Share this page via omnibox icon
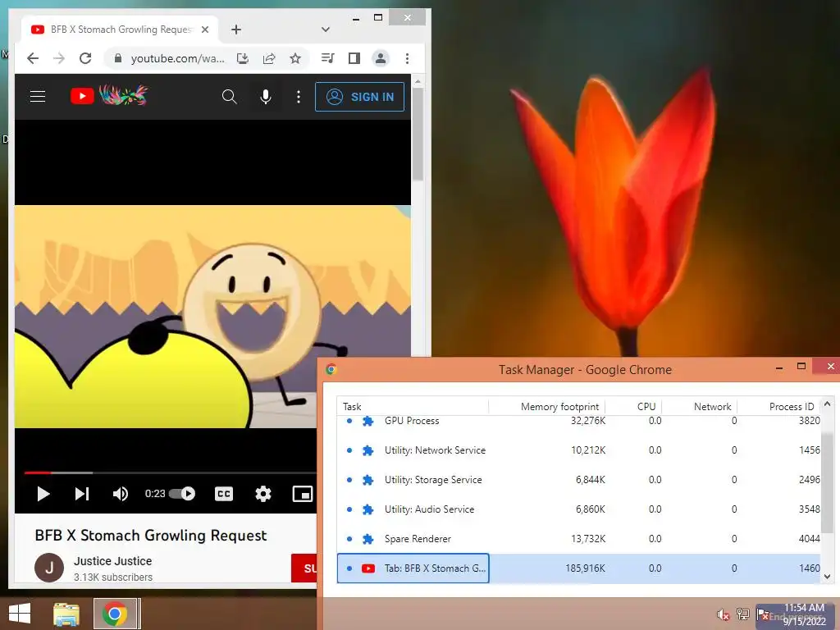The width and height of the screenshot is (840, 630). coord(269,58)
